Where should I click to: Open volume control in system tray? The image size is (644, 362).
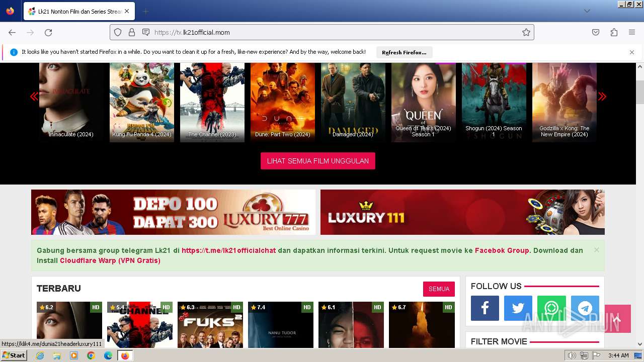pos(572,355)
